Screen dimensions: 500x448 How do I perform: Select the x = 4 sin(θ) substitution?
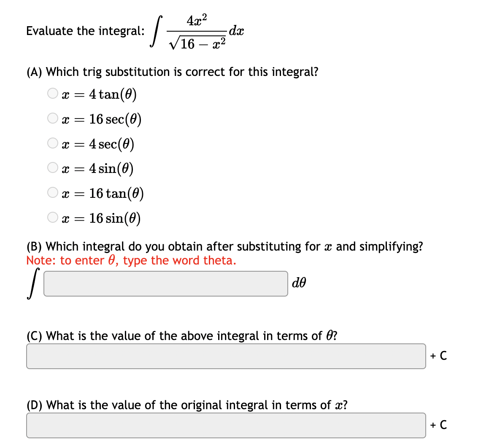click(x=52, y=167)
